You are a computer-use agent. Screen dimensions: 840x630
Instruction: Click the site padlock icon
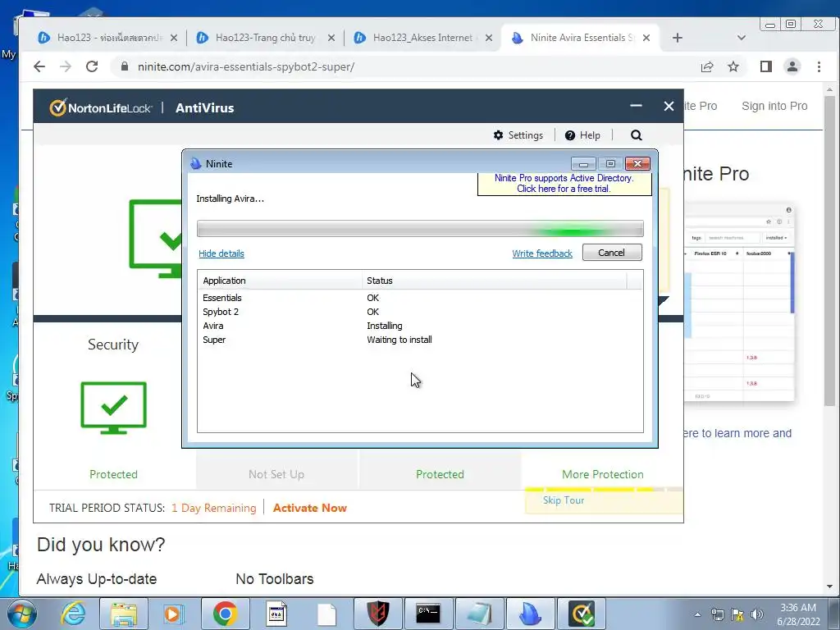click(125, 66)
